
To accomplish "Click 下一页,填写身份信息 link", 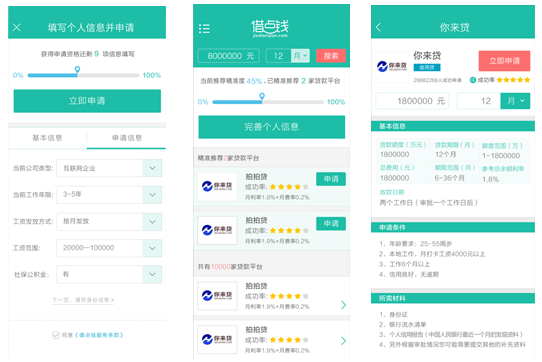I will point(83,300).
